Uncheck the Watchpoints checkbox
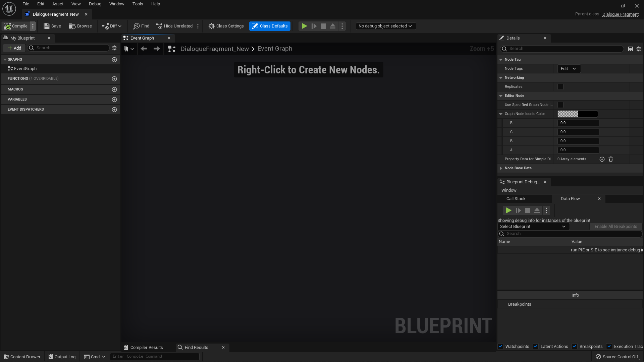 (x=500, y=347)
